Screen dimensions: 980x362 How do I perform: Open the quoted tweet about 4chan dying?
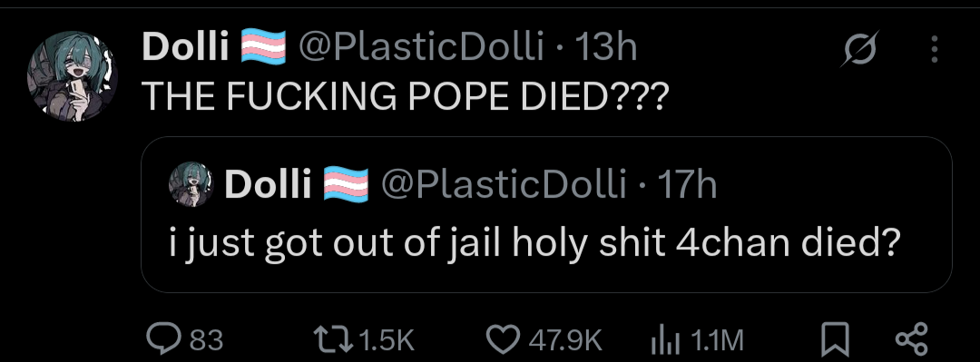pyautogui.click(x=546, y=214)
